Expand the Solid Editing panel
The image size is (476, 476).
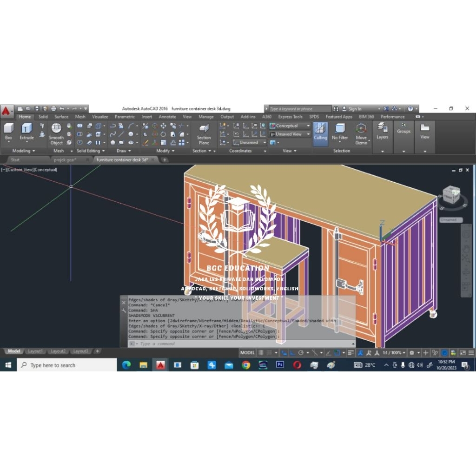91,151
